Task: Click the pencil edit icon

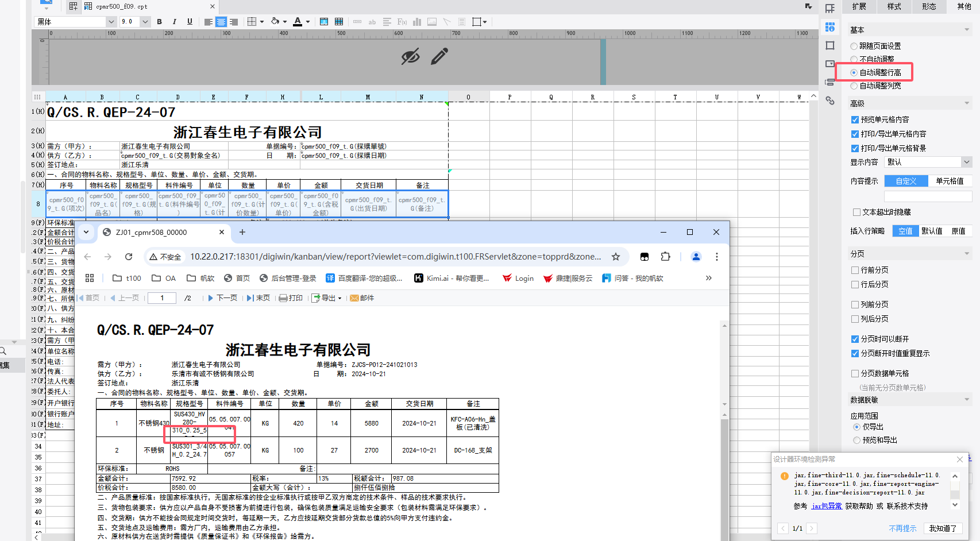Action: (439, 56)
